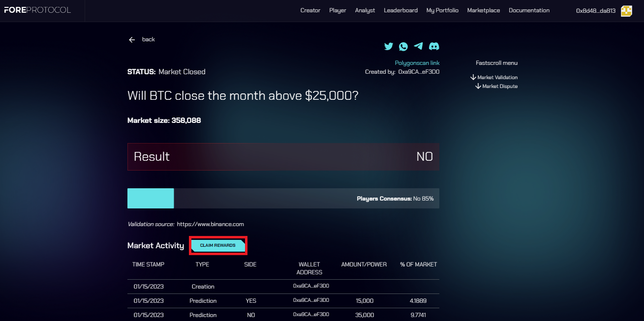Open the Player menu item
Screen dimensions: 644x321
point(337,10)
